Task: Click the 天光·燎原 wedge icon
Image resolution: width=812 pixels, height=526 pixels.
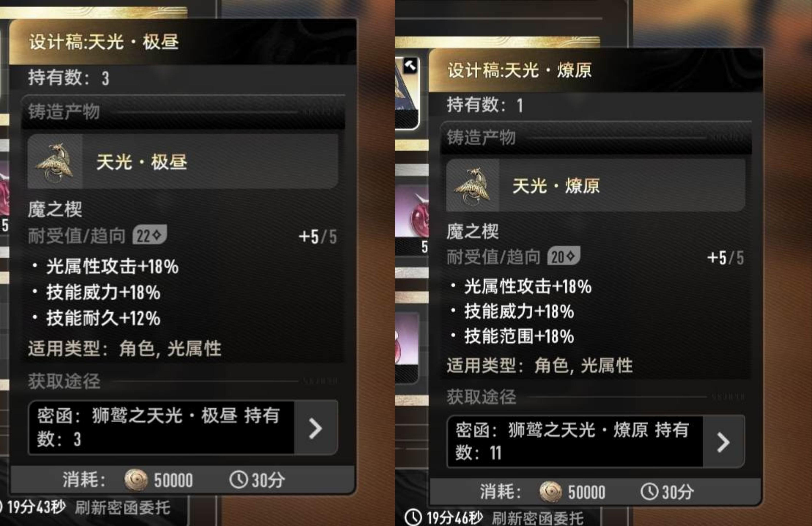Action: (x=473, y=186)
